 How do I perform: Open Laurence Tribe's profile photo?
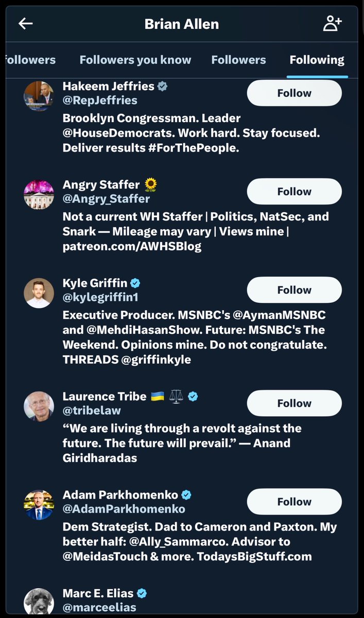(39, 406)
